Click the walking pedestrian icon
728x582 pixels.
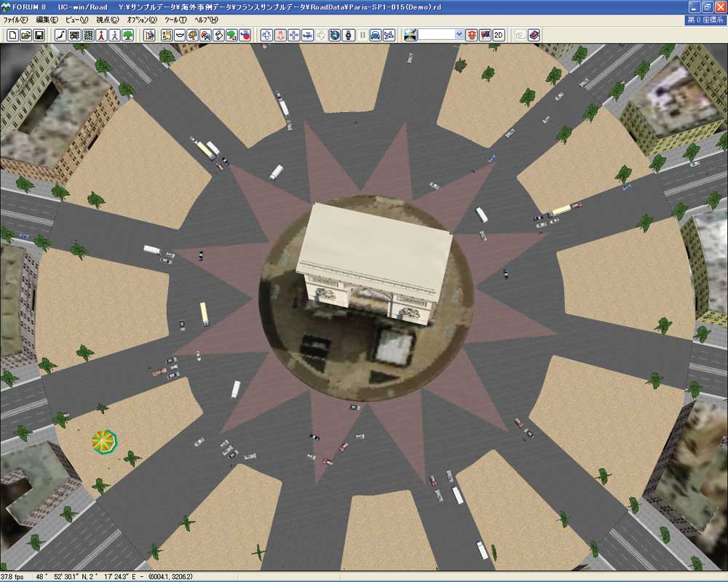pos(115,35)
